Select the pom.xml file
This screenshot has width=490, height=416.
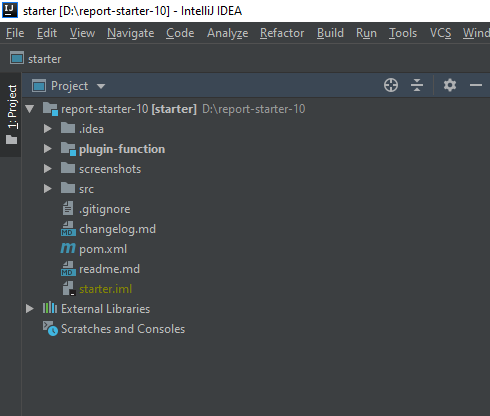point(103,249)
